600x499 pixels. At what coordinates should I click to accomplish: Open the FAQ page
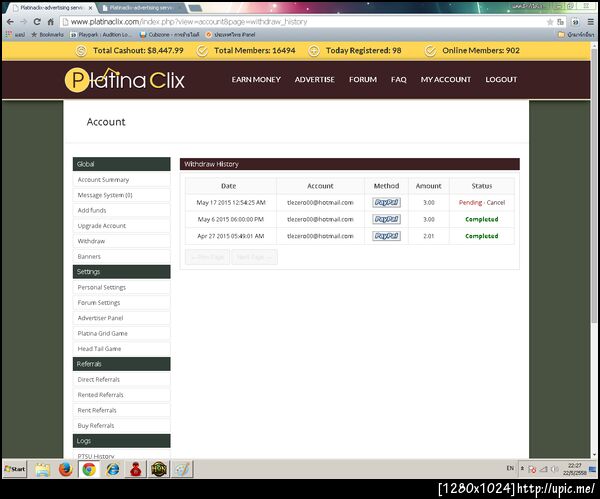pos(398,80)
